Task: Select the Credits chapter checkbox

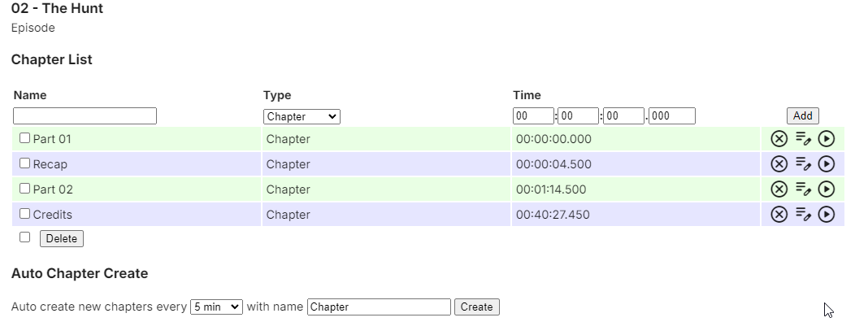Action: coord(25,214)
